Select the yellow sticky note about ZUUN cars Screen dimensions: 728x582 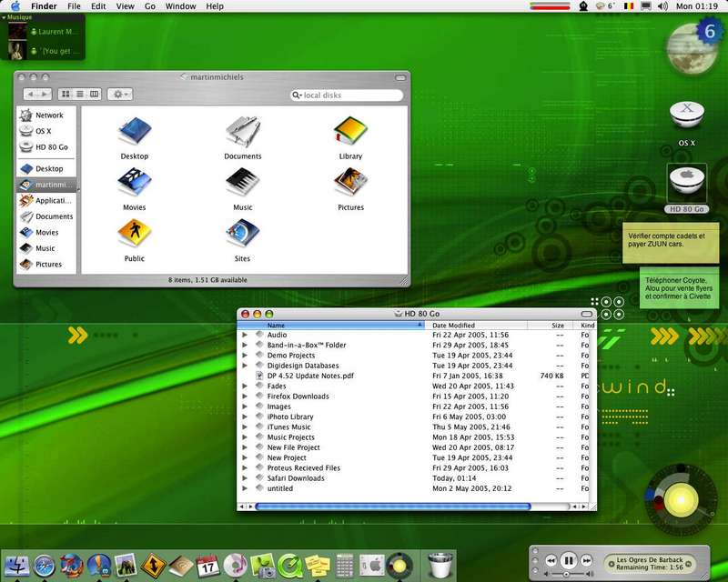[671, 243]
